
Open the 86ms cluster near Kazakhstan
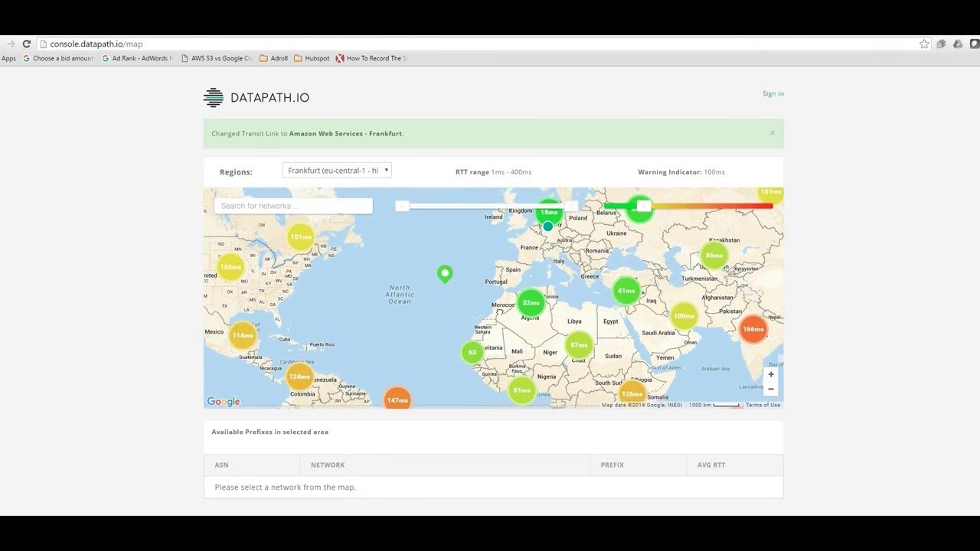714,256
